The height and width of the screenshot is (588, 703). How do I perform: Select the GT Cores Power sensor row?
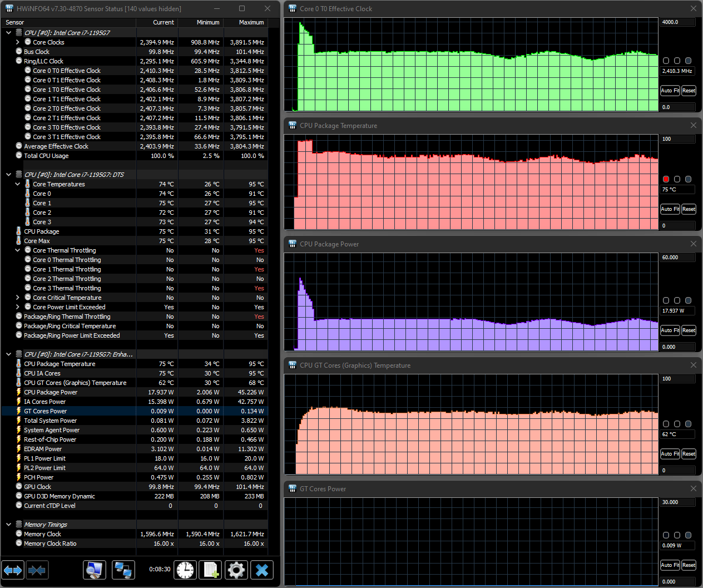click(46, 411)
